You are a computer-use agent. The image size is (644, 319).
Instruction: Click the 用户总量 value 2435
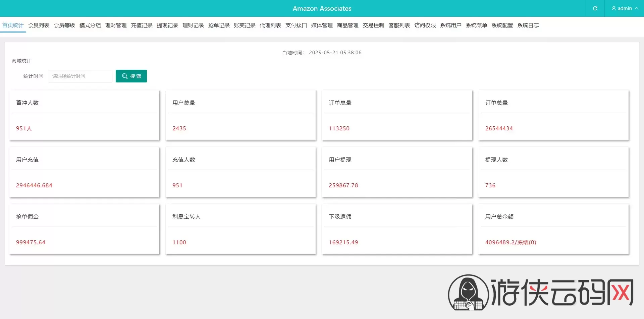pyautogui.click(x=179, y=128)
